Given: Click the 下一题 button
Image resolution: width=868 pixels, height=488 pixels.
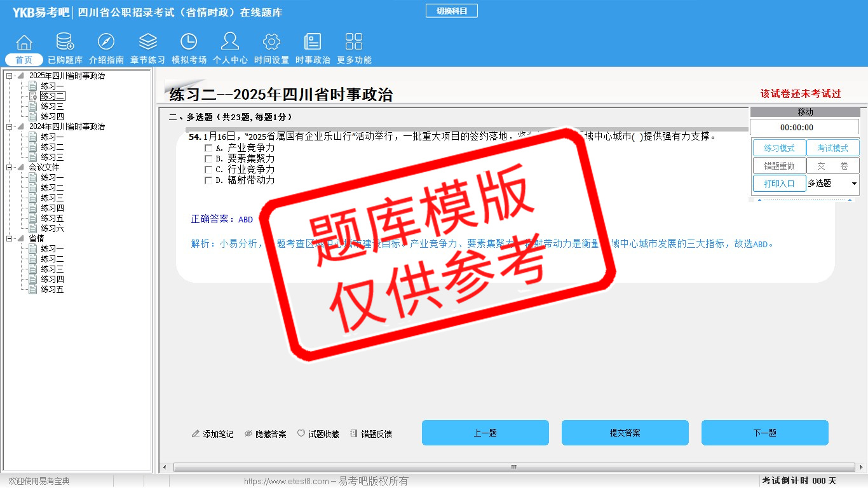Looking at the screenshot, I should pyautogui.click(x=764, y=433).
